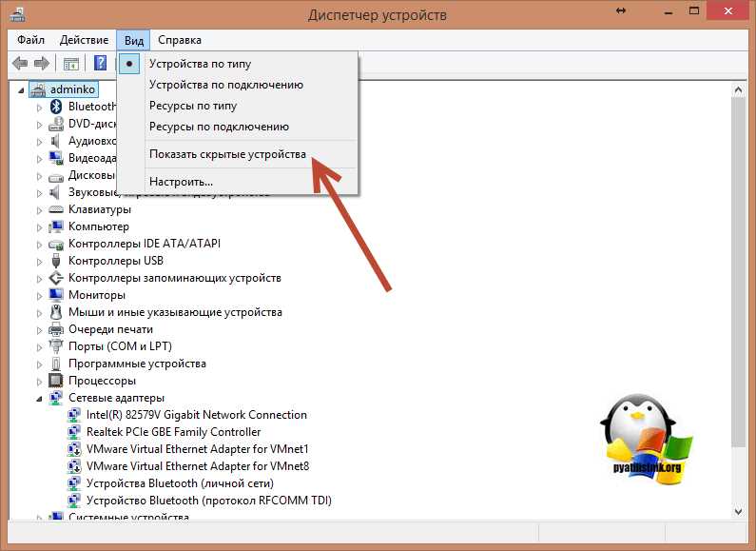The image size is (756, 551).
Task: Click the VMnet8 adapter icon
Action: click(x=74, y=466)
